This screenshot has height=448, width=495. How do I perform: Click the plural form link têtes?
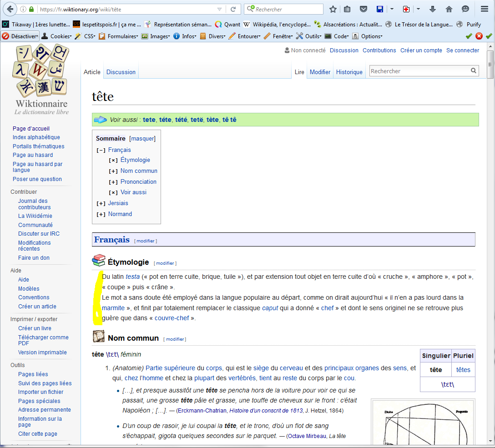[463, 370]
